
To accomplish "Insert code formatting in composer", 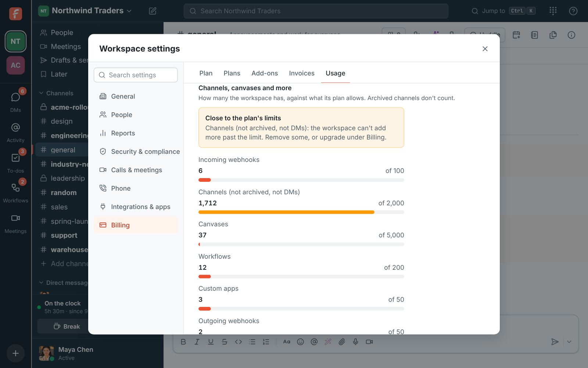I will [239, 342].
